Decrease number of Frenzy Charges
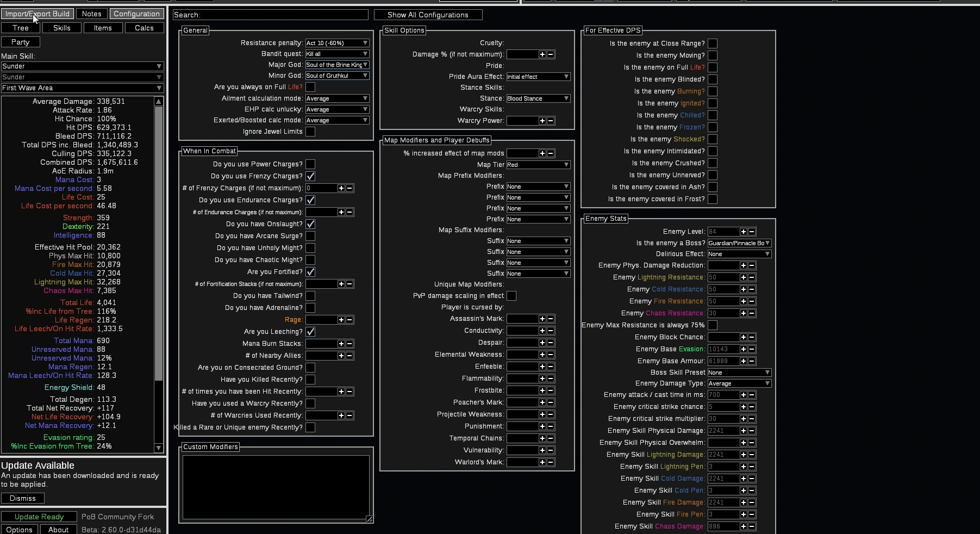Screen dimensions: 980x534 coord(349,188)
